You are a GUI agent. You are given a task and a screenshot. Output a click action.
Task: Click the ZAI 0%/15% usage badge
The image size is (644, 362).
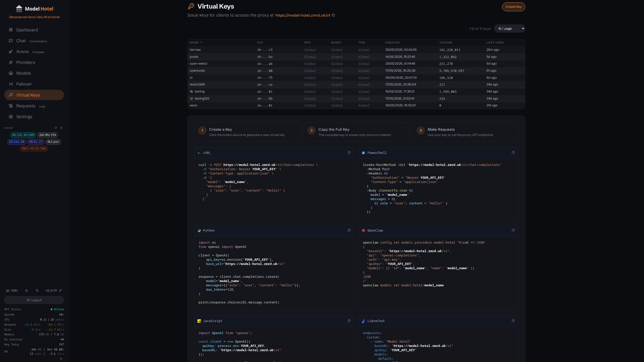point(48,135)
